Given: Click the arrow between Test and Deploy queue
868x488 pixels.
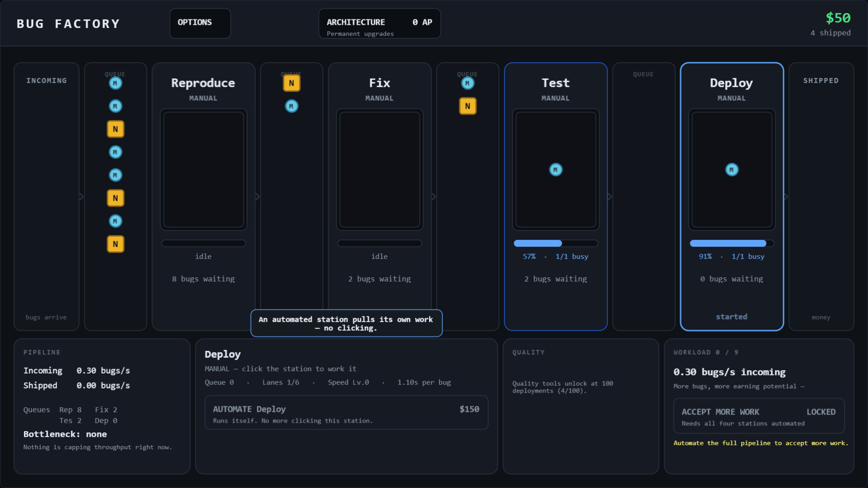Looking at the screenshot, I should click(610, 197).
